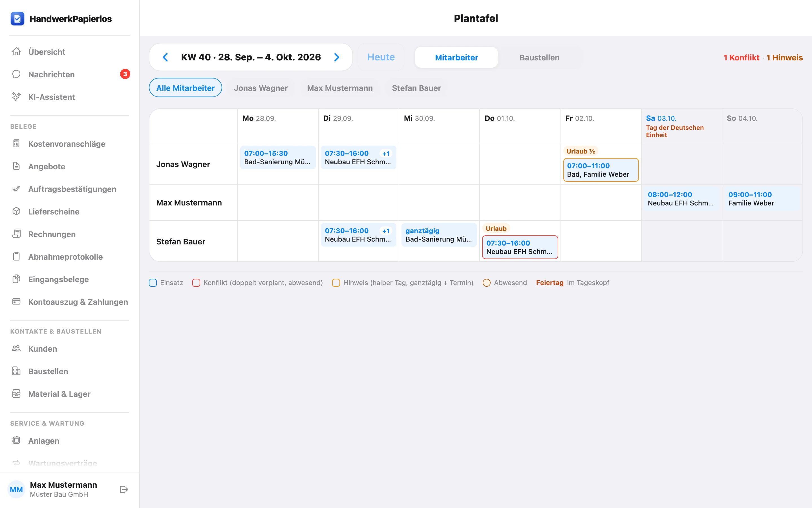This screenshot has height=508, width=812.
Task: Open Übersicht via the house icon
Action: click(16, 51)
